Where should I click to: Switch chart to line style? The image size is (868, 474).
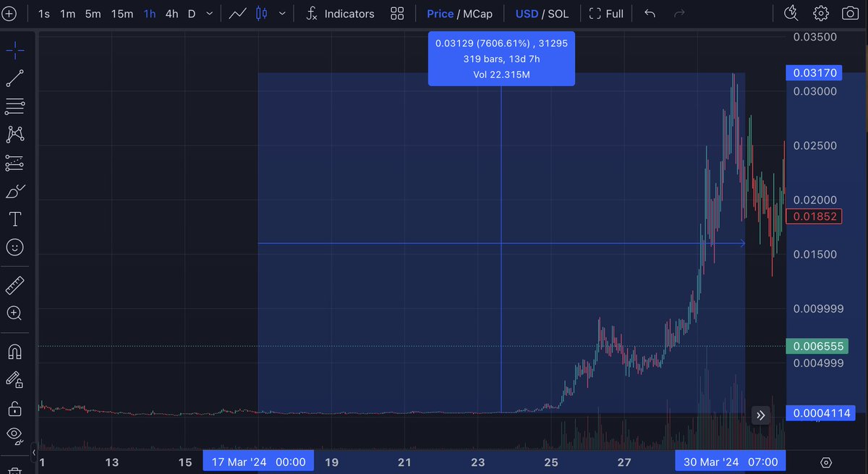[x=237, y=14]
